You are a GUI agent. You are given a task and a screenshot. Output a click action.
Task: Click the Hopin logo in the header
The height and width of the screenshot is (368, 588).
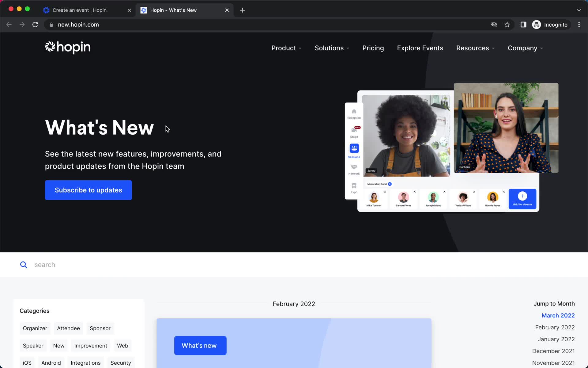click(x=68, y=48)
